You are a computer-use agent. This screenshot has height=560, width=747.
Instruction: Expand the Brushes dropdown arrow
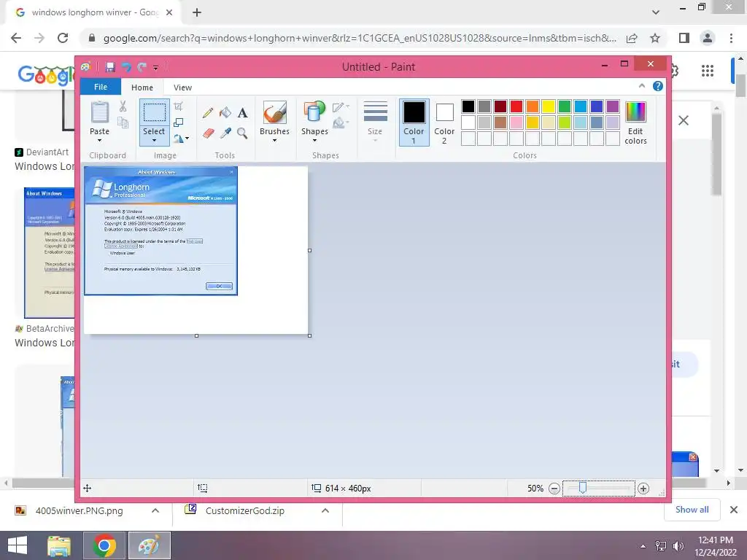[274, 141]
